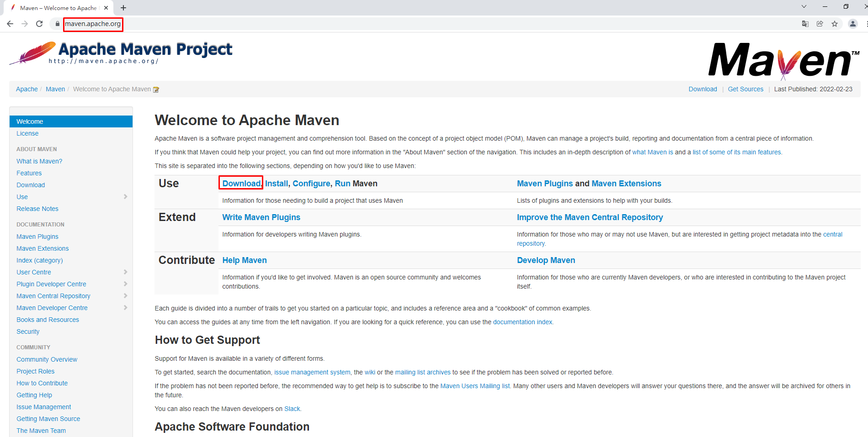The height and width of the screenshot is (437, 868).
Task: Open the Get Sources link
Action: coord(745,89)
